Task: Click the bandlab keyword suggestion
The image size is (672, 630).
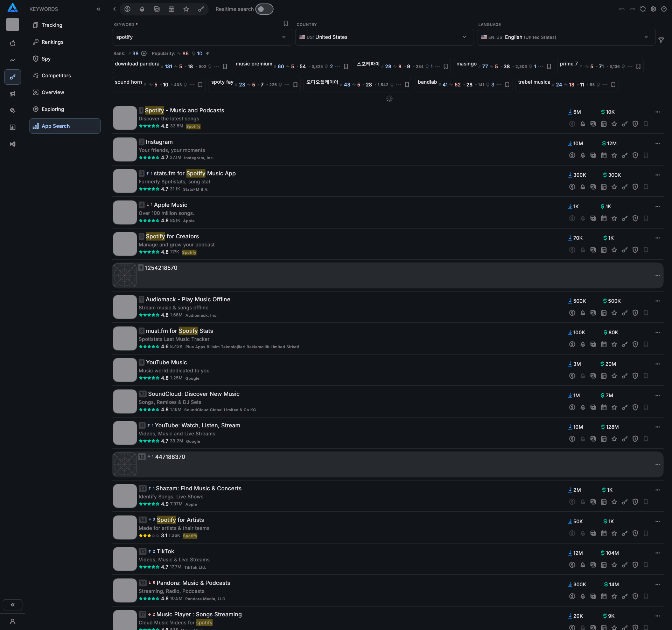Action: [x=427, y=82]
